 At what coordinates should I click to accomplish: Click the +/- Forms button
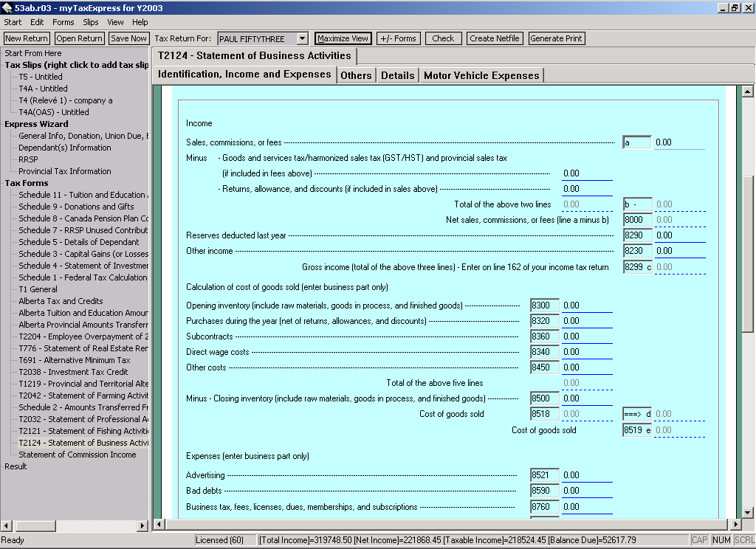point(398,38)
